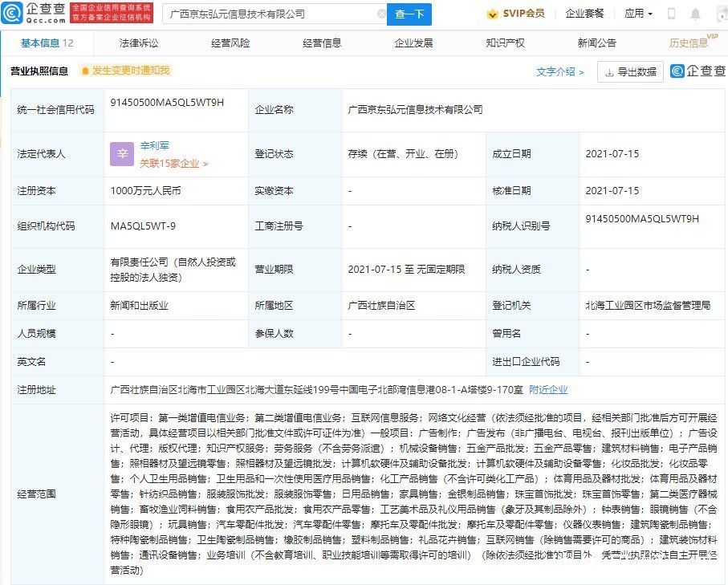Screen dimensions: 728x585
Task: Click the 曾用名 label cell
Action: (532, 334)
